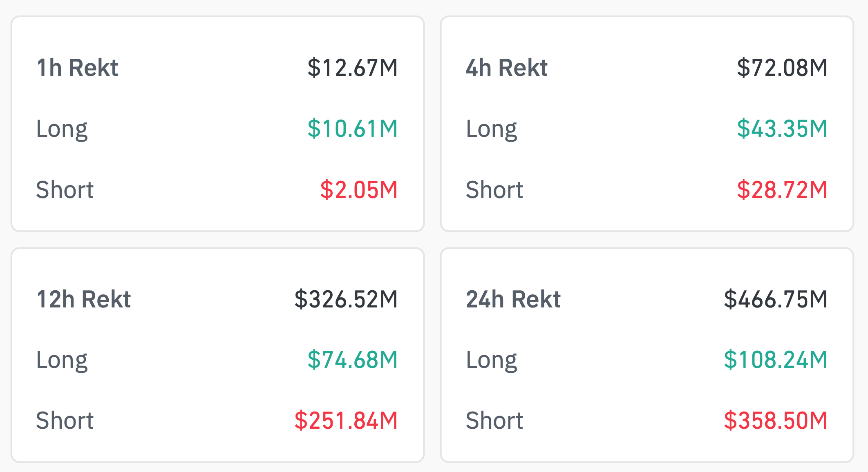Open the 4h Rekt card title

coord(506,68)
